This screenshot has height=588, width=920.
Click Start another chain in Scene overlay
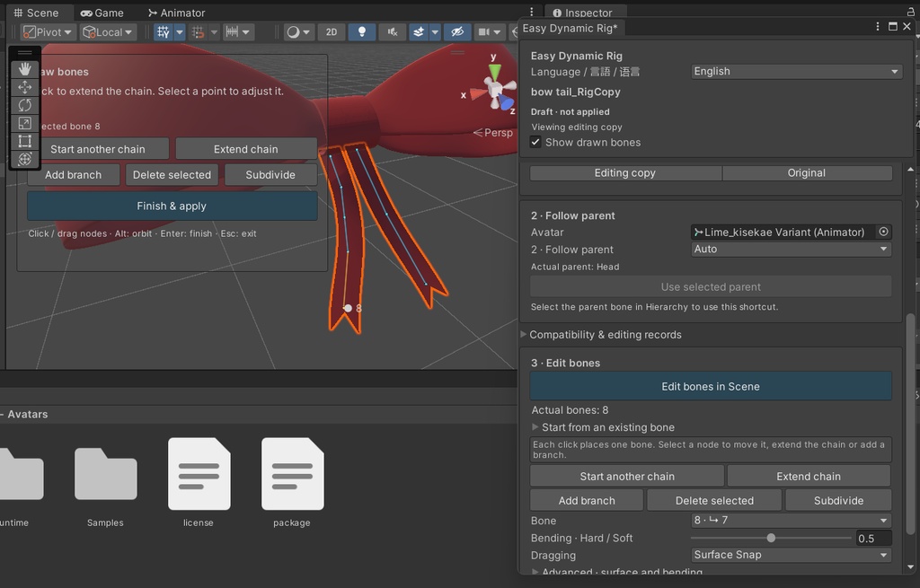click(x=98, y=149)
